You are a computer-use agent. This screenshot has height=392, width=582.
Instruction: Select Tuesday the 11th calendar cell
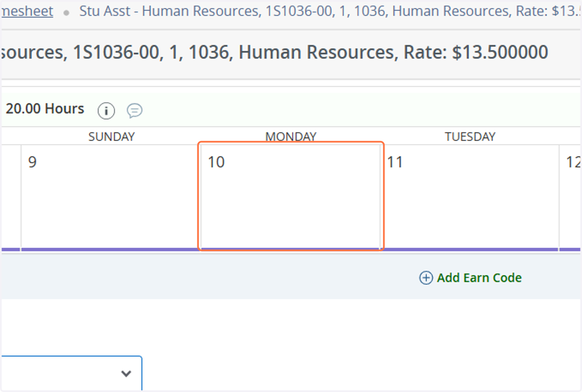[x=469, y=197]
